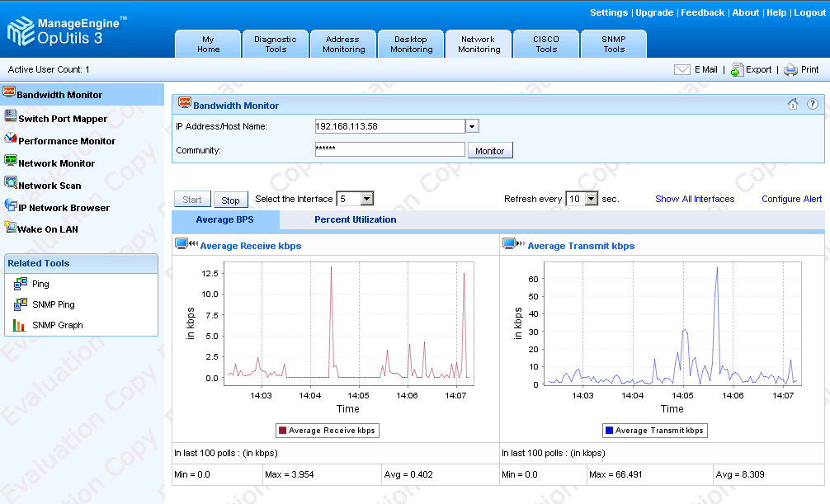Viewport: 830px width, 504px height.
Task: Stop the bandwidth polling
Action: (x=231, y=200)
